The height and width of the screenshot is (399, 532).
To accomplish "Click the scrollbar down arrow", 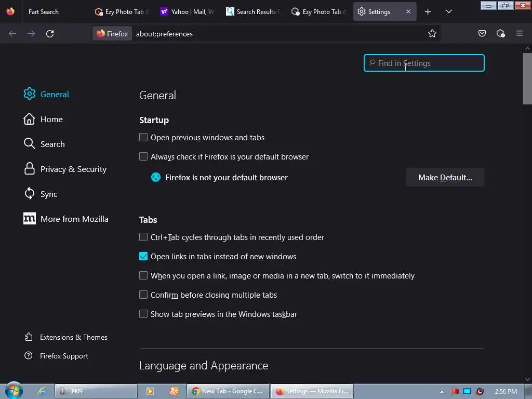I will 527,380.
